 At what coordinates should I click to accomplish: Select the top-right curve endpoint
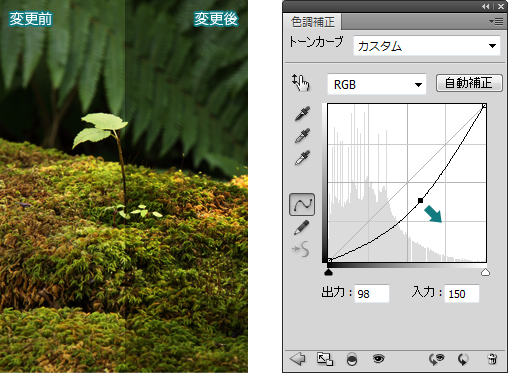[x=484, y=106]
